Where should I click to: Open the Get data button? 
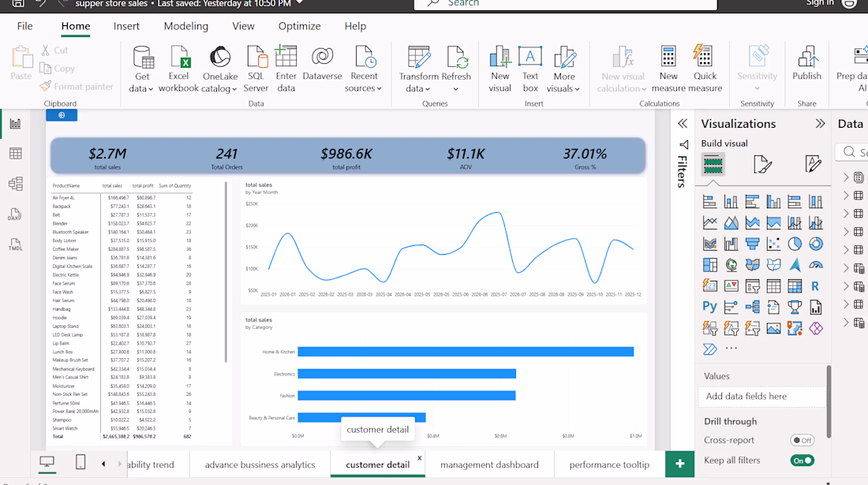click(142, 69)
